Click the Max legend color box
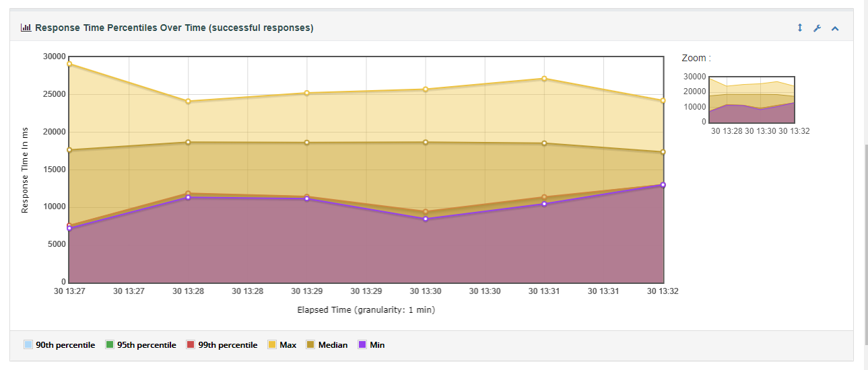This screenshot has width=868, height=370. coord(272,345)
